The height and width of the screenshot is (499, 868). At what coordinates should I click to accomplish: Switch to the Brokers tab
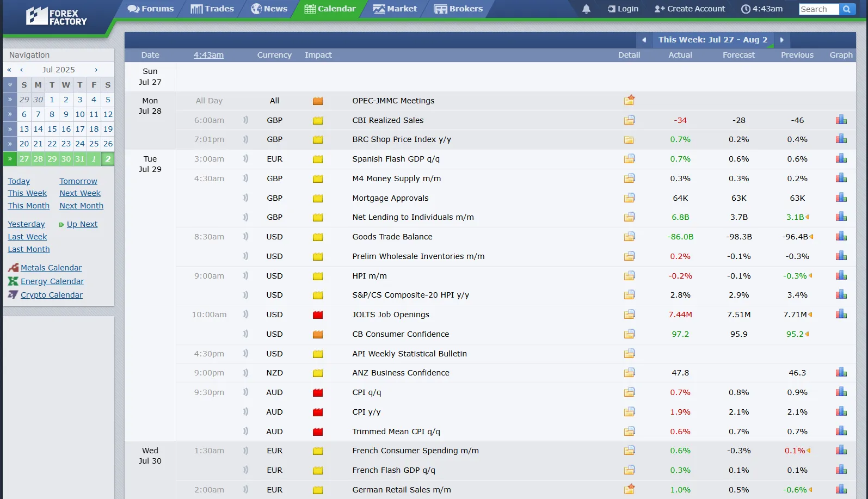(x=458, y=9)
